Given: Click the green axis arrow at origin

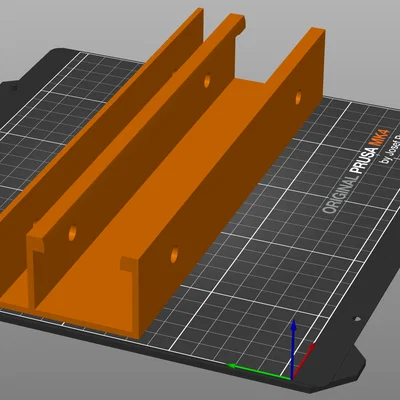Looking at the screenshot, I should pyautogui.click(x=258, y=372).
